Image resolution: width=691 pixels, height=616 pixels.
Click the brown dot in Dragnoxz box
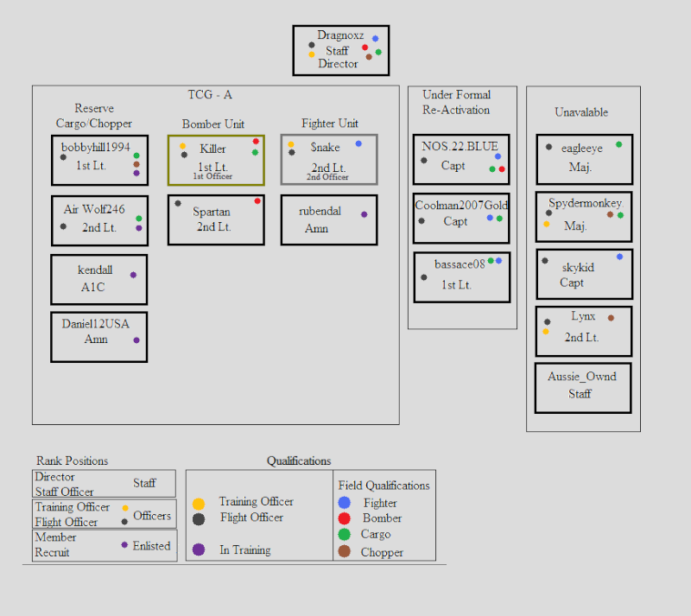pos(369,57)
